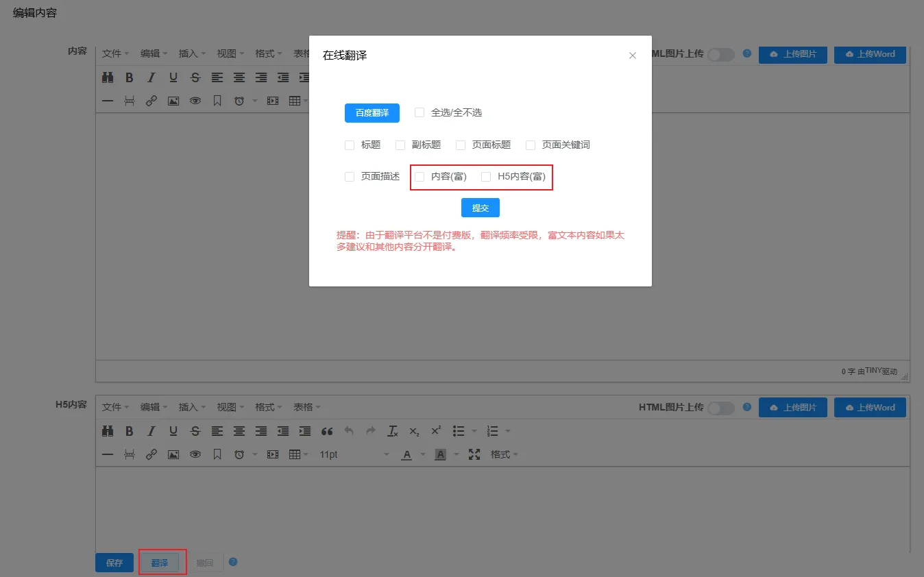Viewport: 924px width, 577px height.
Task: Click find and replace binoculars in H5内容 editor
Action: tap(108, 431)
